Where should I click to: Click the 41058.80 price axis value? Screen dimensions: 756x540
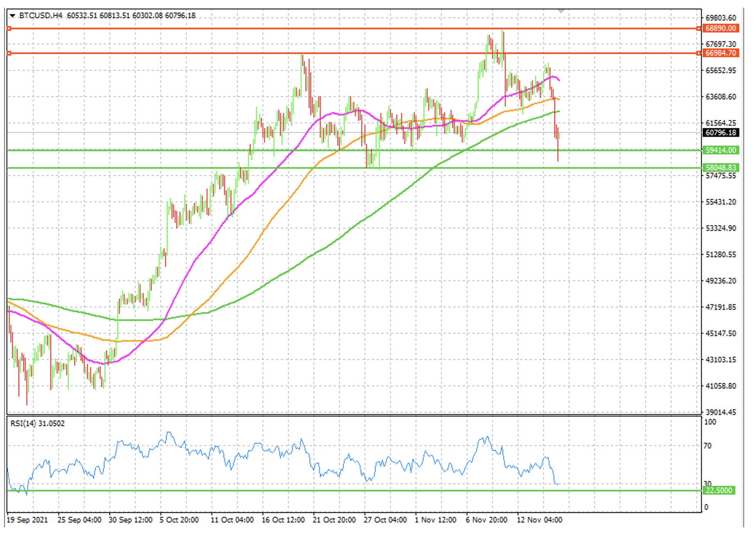click(721, 386)
